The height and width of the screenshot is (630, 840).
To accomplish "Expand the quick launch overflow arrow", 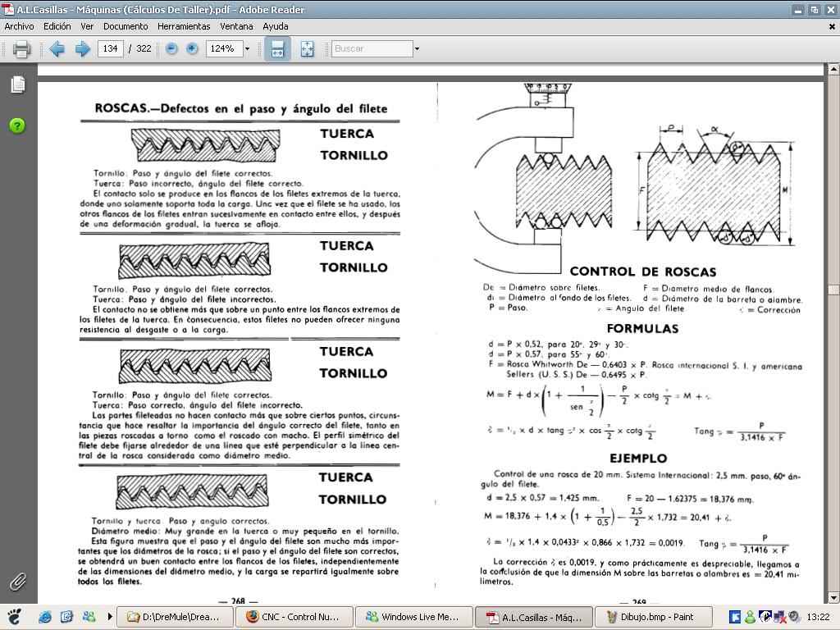I will pos(110,617).
